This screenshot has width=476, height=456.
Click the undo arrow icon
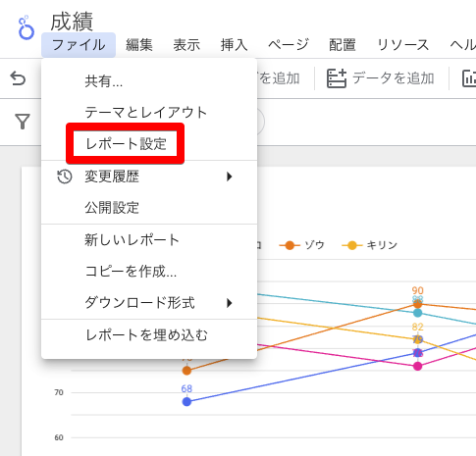[x=18, y=78]
